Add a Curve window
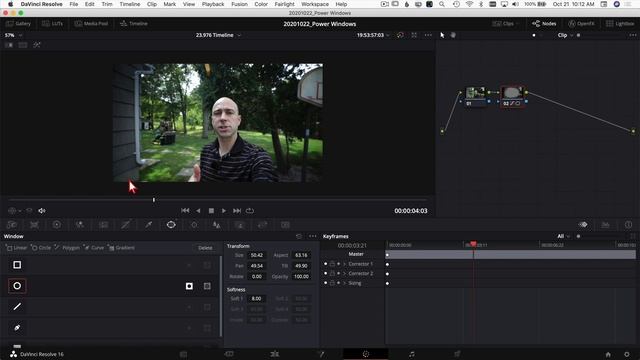This screenshot has height=360, width=640. [94, 248]
